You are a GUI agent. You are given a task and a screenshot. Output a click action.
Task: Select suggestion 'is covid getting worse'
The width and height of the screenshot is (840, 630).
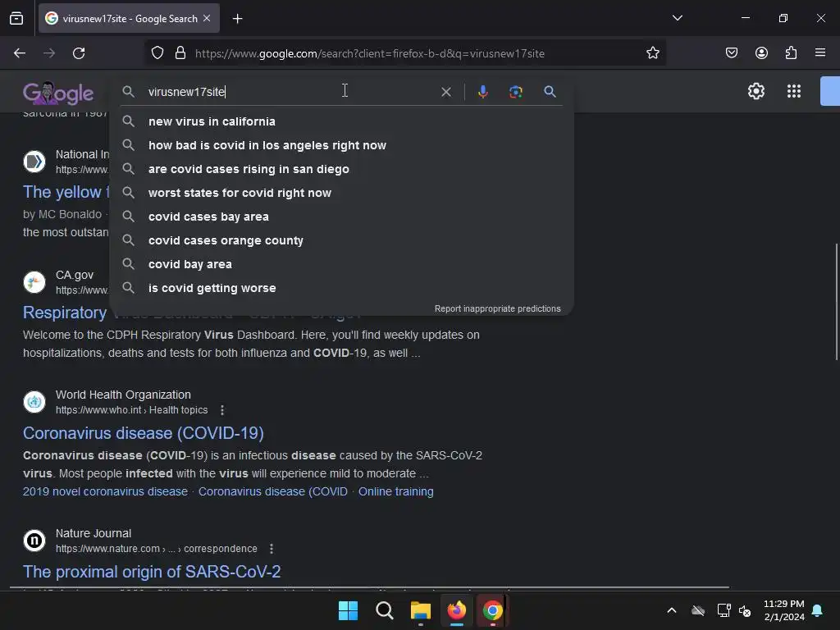click(341, 288)
